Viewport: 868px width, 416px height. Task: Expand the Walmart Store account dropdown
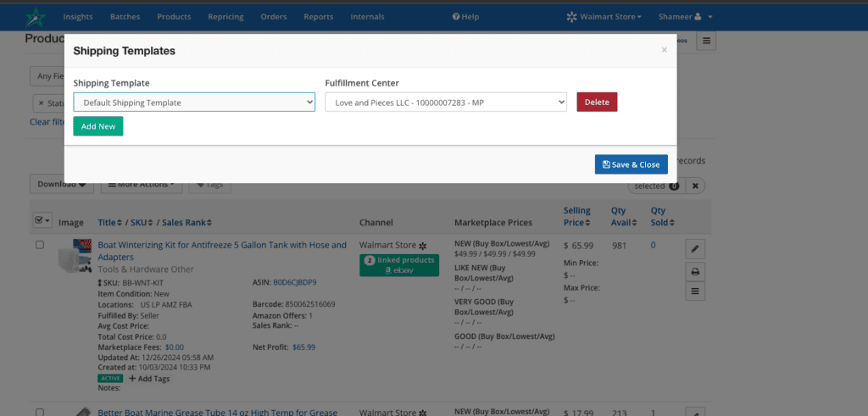[604, 17]
